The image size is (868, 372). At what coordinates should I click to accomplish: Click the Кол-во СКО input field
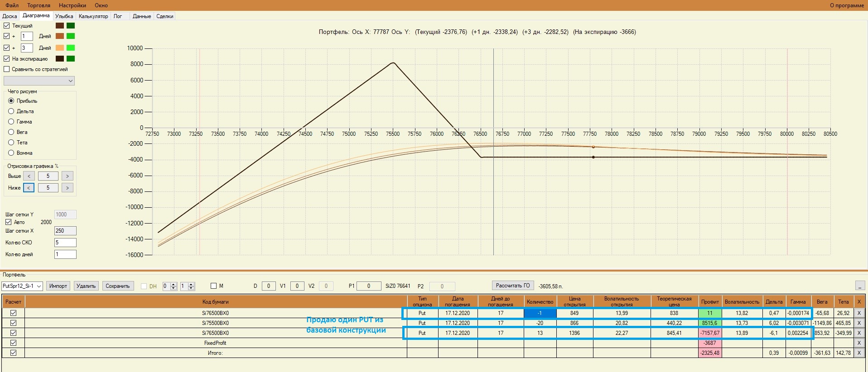point(65,243)
